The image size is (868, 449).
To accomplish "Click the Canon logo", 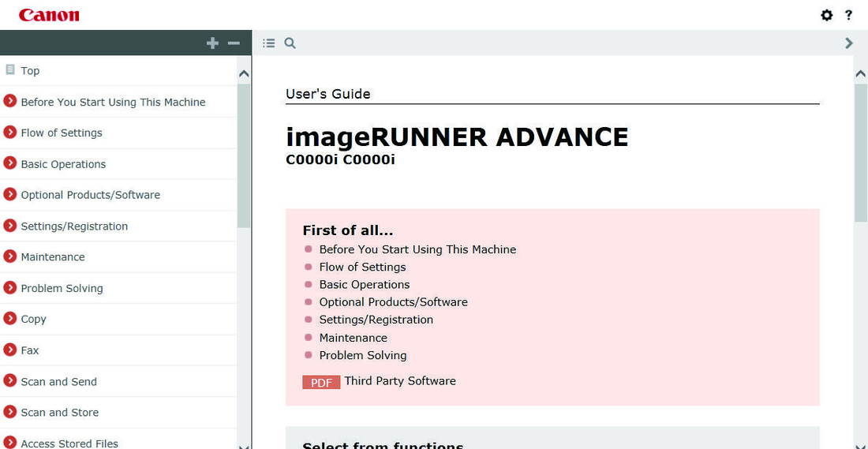I will point(49,15).
